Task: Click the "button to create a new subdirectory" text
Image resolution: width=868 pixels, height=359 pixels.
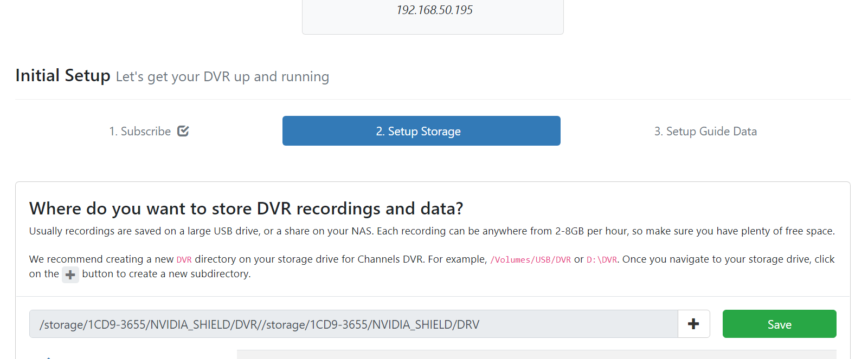Action: coord(166,274)
